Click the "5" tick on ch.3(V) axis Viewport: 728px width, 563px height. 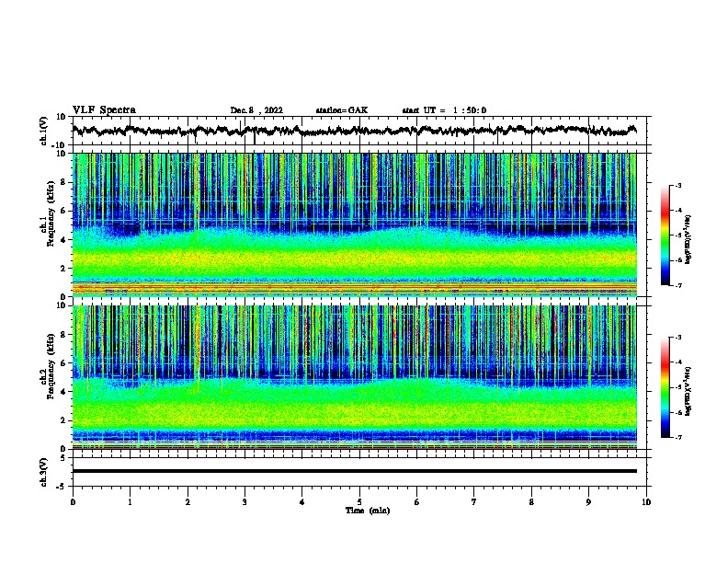pos(63,457)
